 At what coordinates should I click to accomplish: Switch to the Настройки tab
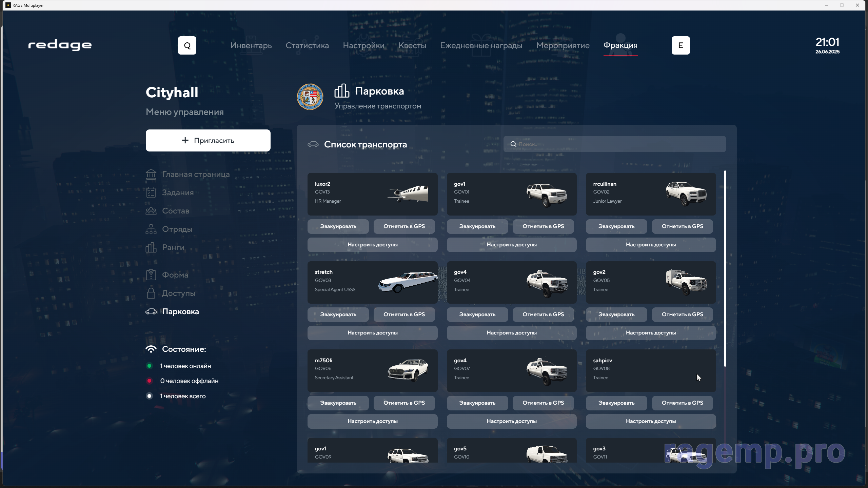(363, 45)
